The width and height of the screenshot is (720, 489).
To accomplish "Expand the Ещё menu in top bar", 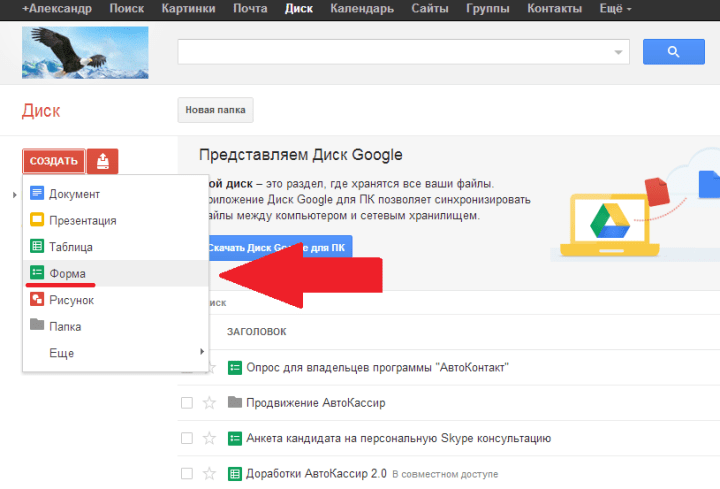I will (x=615, y=9).
